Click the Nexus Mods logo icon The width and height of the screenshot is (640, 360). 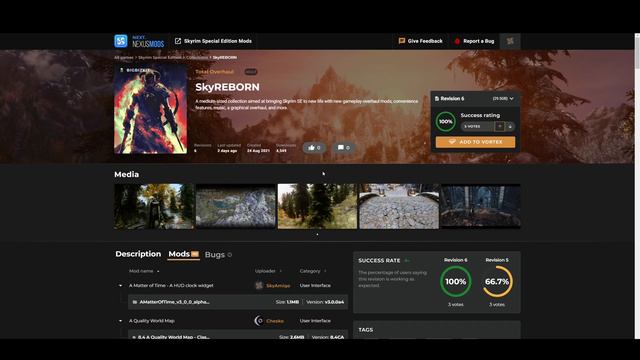[121, 41]
